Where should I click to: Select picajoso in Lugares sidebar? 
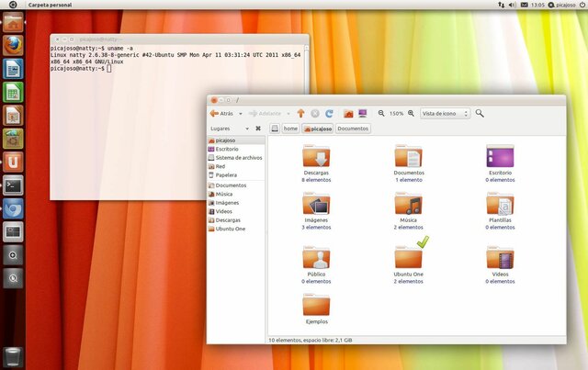tap(236, 140)
